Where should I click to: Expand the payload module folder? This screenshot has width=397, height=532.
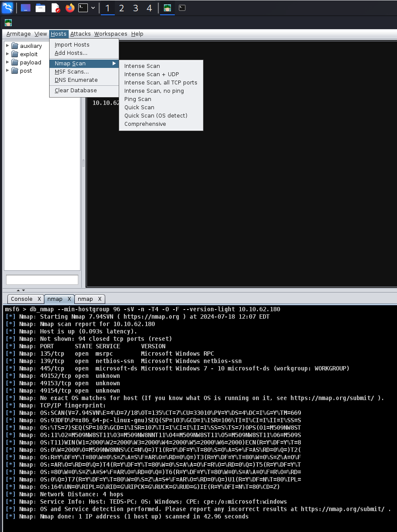(x=7, y=62)
